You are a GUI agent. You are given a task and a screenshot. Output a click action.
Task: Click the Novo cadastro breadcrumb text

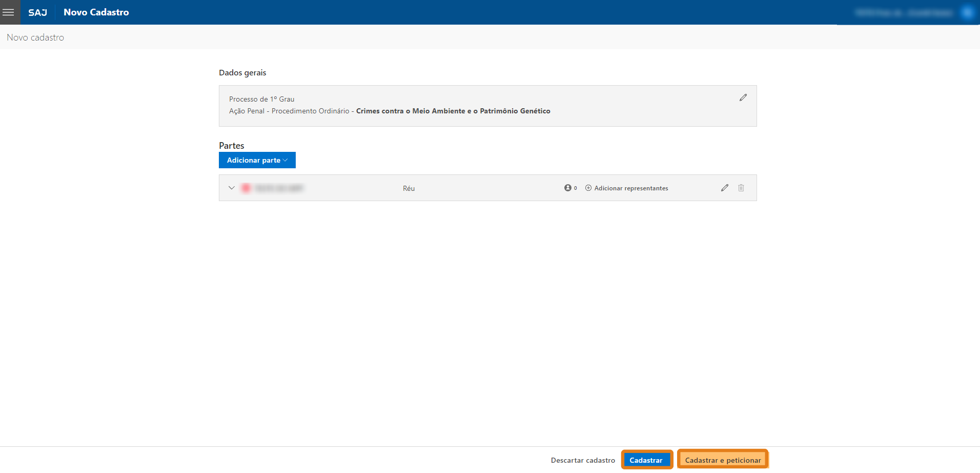pyautogui.click(x=35, y=37)
